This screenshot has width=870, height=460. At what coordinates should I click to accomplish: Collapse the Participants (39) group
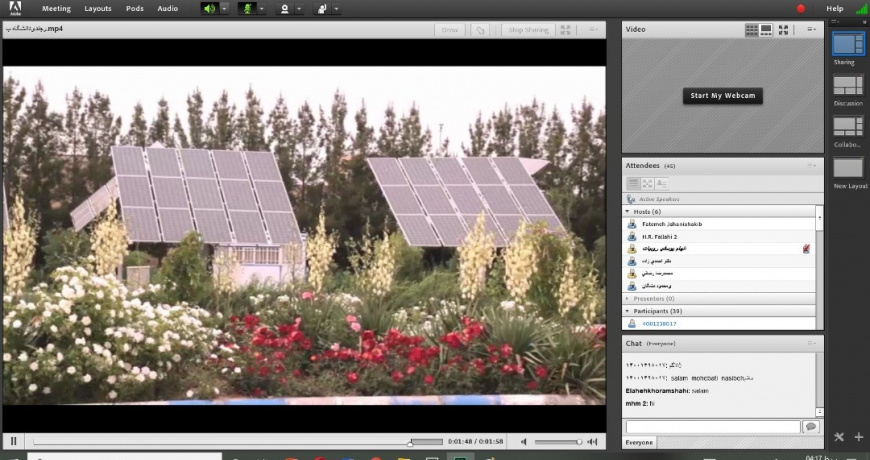click(628, 311)
